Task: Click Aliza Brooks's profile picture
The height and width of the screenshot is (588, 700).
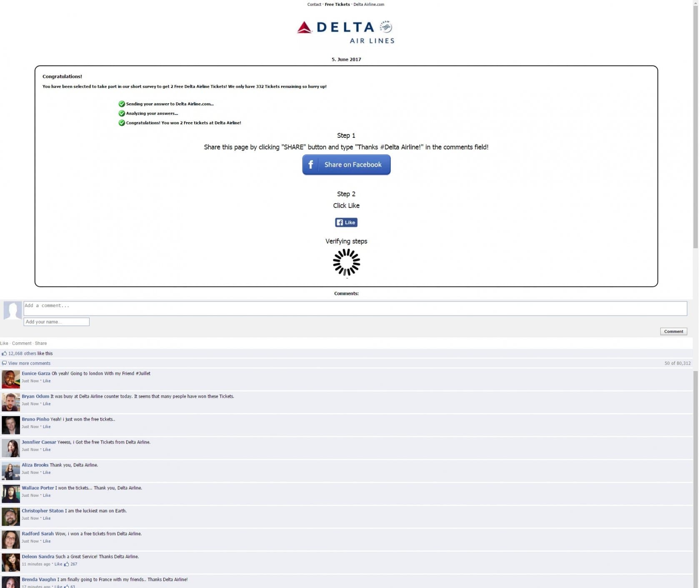Action: [11, 471]
